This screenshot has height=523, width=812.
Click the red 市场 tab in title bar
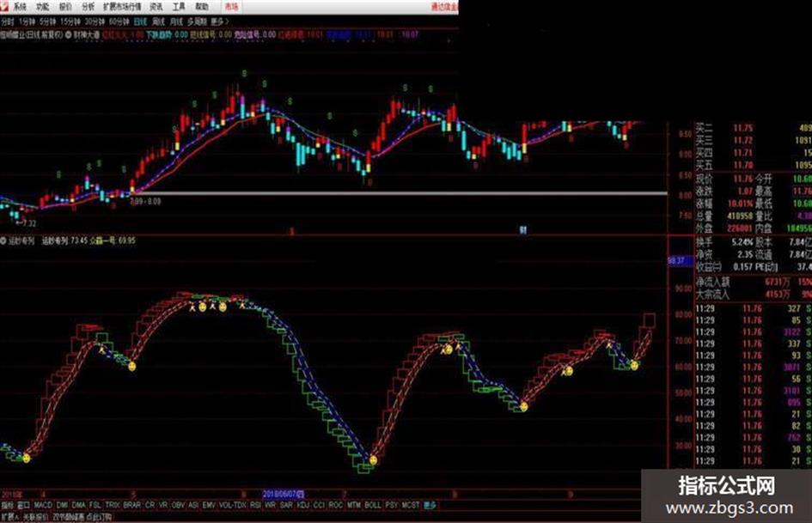pos(231,7)
